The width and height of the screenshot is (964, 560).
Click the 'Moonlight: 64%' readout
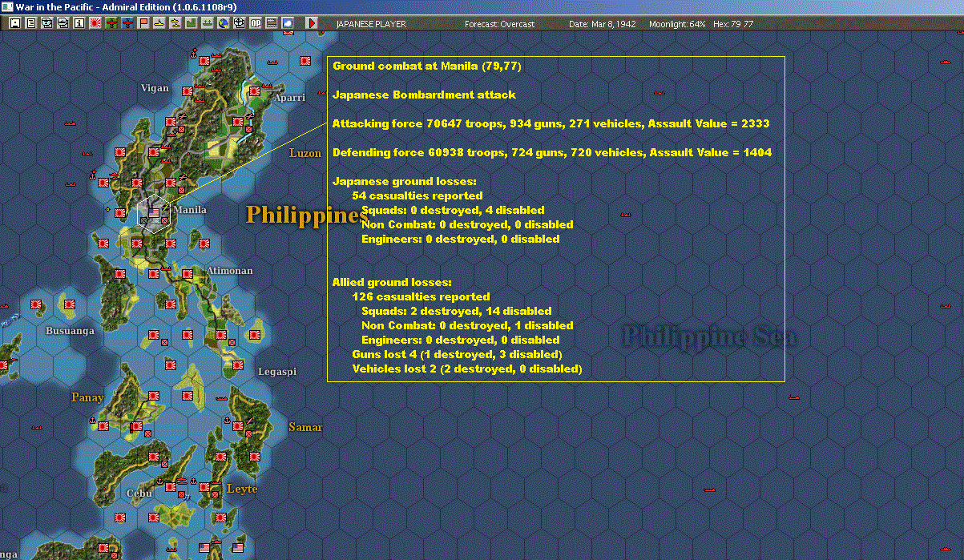(678, 24)
